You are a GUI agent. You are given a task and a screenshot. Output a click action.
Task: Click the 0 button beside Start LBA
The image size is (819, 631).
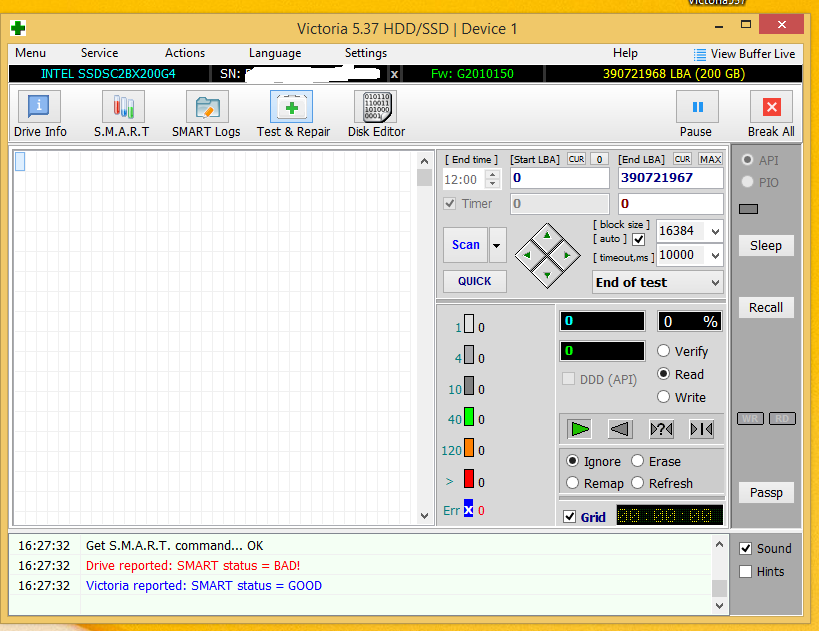point(600,159)
